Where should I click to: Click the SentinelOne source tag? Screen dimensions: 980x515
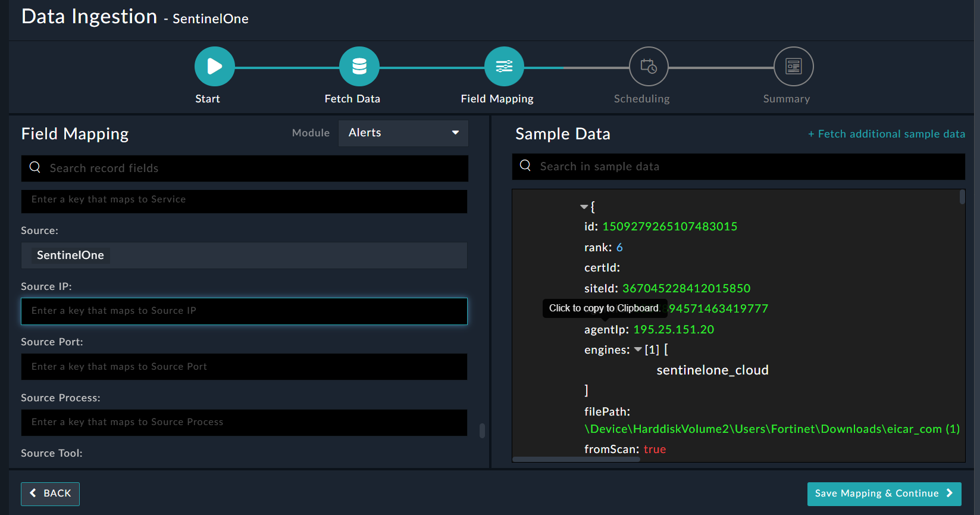click(x=70, y=255)
